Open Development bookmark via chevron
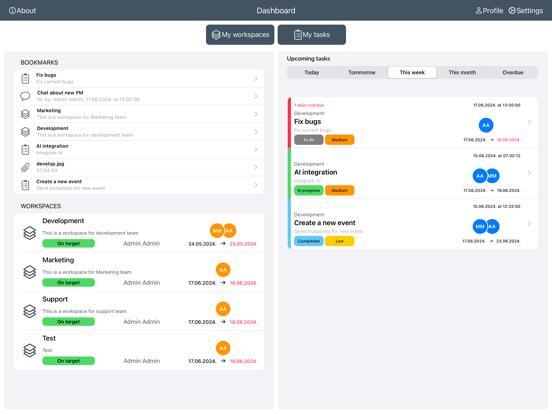Viewport: 552px width, 414px height. 256,132
